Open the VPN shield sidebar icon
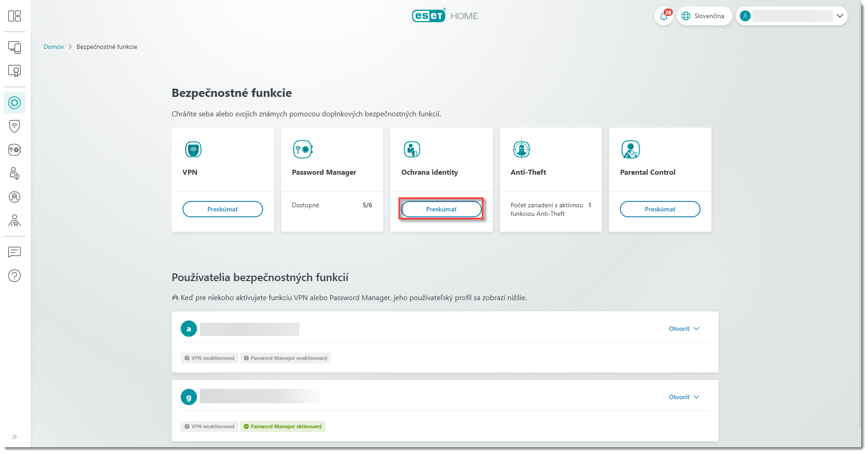This screenshot has height=454, width=868. pyautogui.click(x=14, y=126)
